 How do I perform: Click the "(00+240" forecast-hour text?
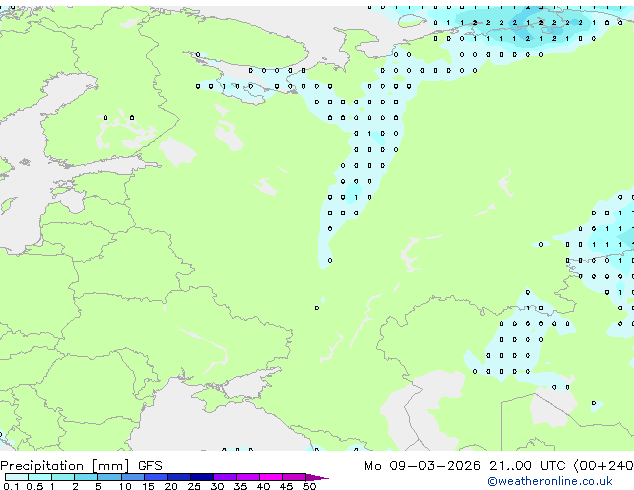coord(604,466)
